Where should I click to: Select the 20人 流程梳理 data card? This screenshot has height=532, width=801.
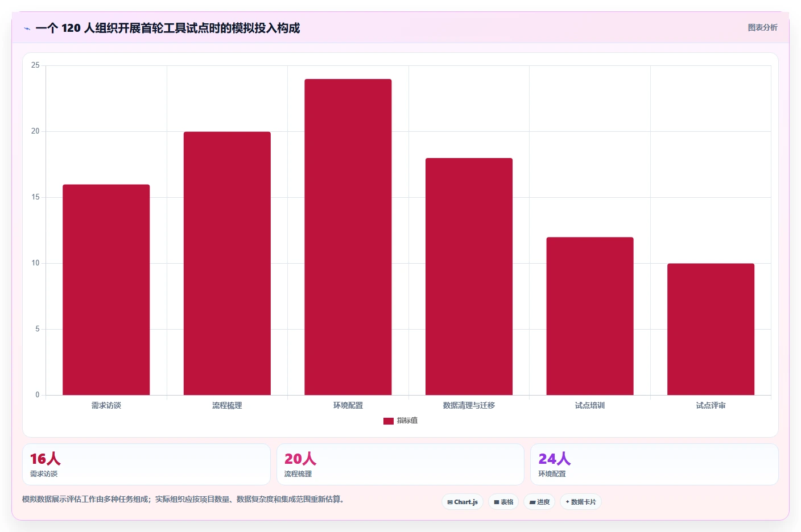coord(400,464)
